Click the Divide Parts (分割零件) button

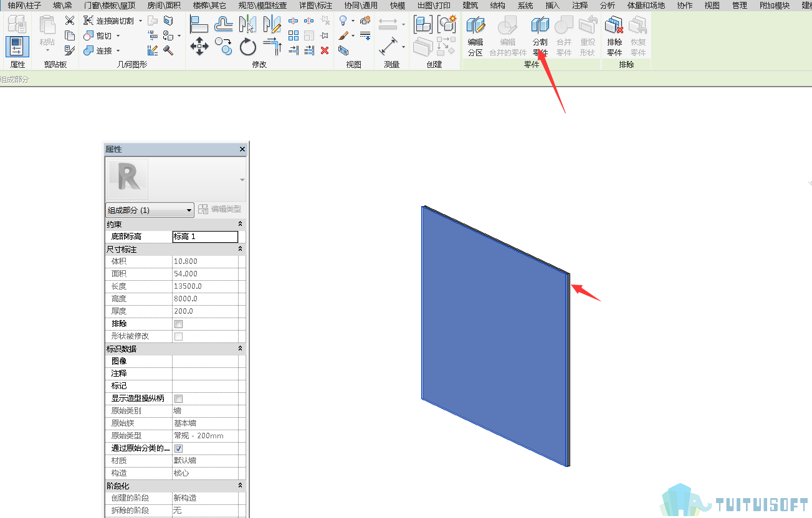[540, 35]
